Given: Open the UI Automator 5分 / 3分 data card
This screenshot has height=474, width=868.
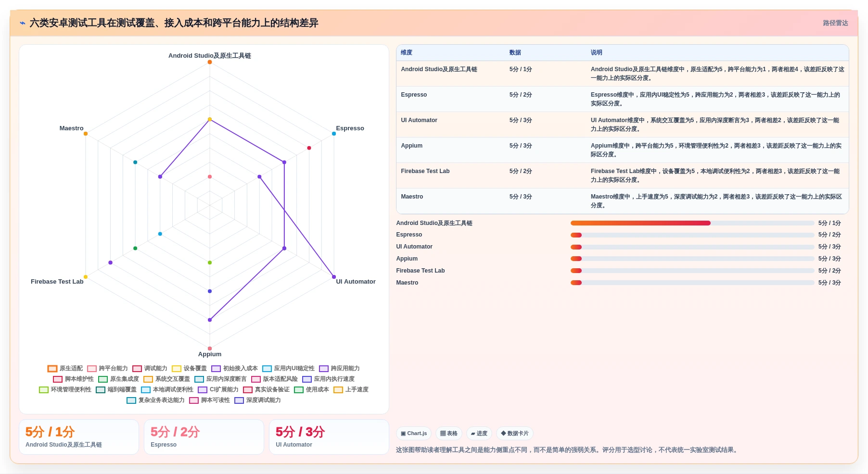Looking at the screenshot, I should (329, 437).
